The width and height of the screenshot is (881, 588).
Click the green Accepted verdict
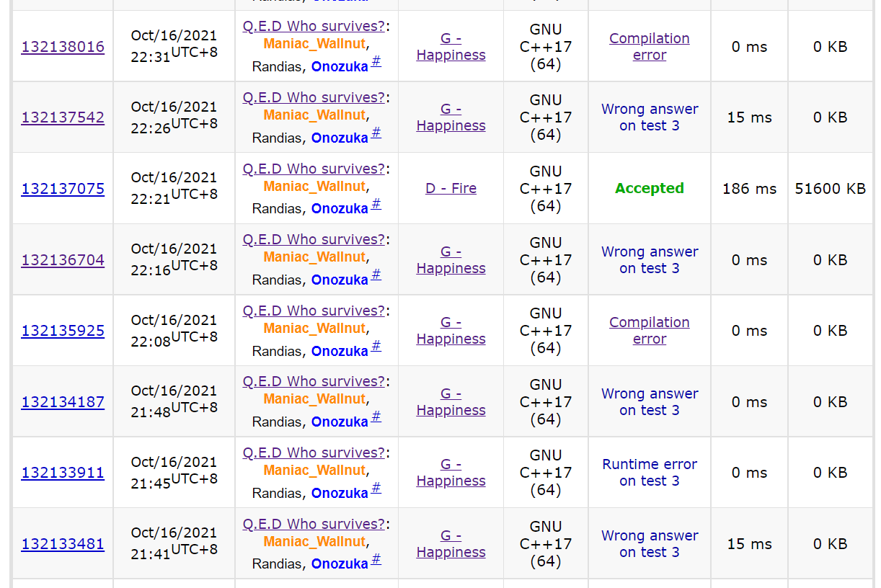click(649, 188)
